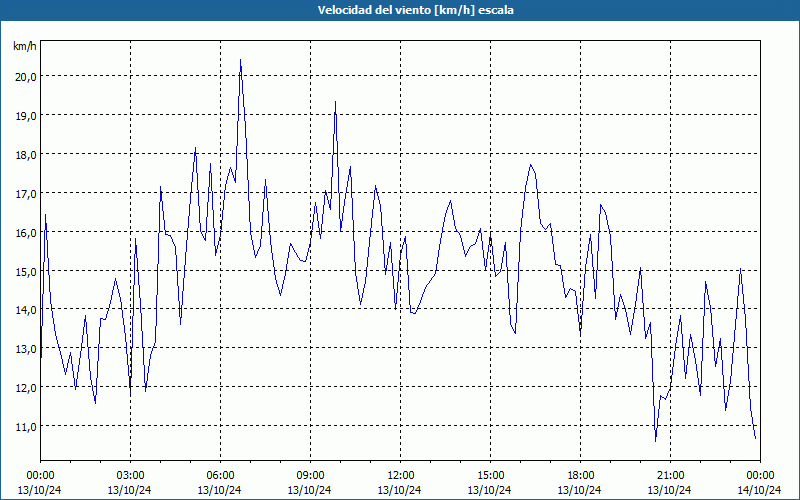Click the 18,0 y-axis value
The height and width of the screenshot is (500, 800).
[26, 154]
